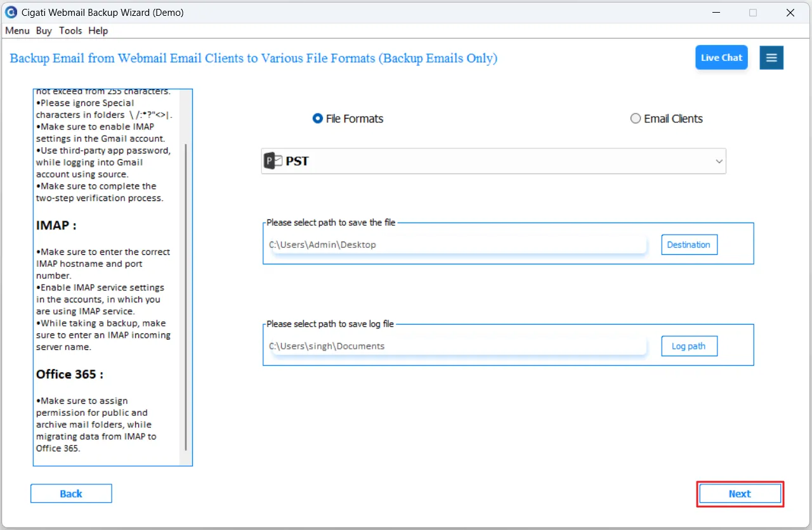812x530 pixels.
Task: Click the save file path field
Action: coord(457,245)
